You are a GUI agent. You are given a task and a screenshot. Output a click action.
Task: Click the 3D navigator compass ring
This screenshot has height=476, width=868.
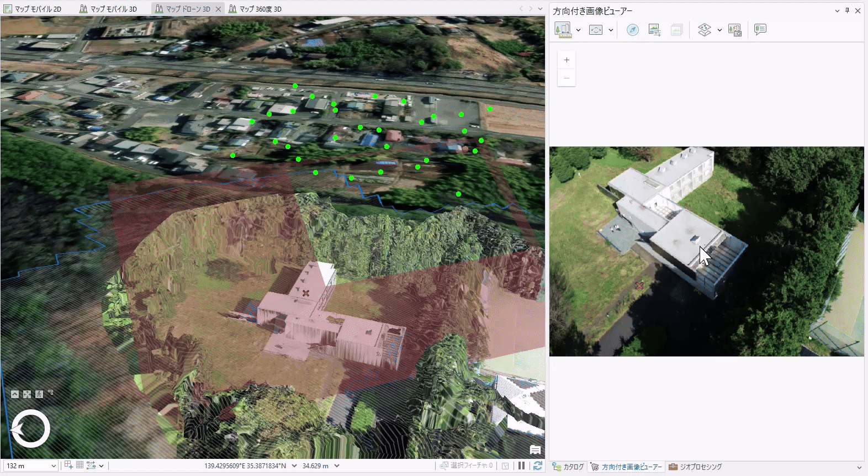31,429
